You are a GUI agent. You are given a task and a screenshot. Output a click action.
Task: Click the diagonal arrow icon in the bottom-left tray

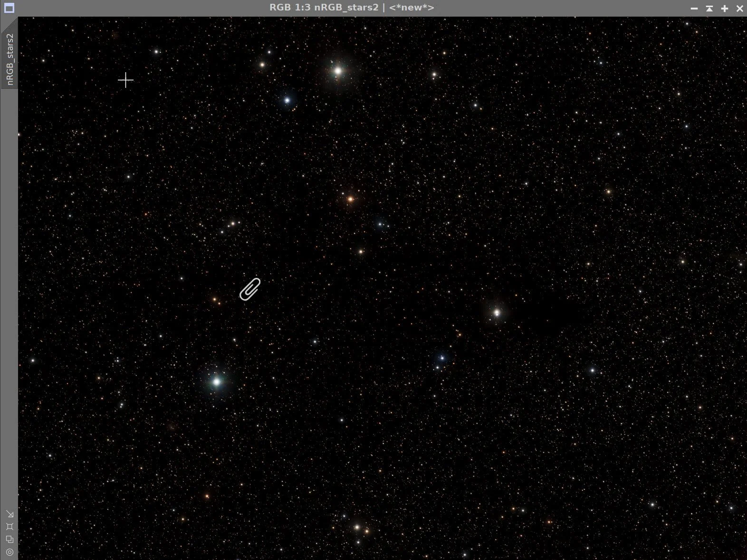click(10, 514)
